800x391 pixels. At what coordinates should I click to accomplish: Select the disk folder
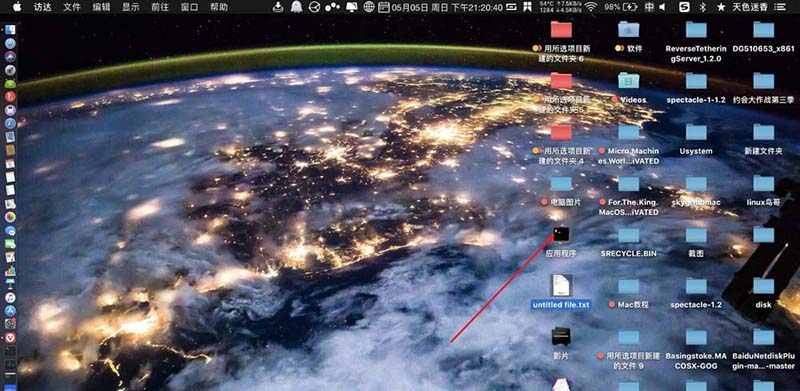point(764,286)
